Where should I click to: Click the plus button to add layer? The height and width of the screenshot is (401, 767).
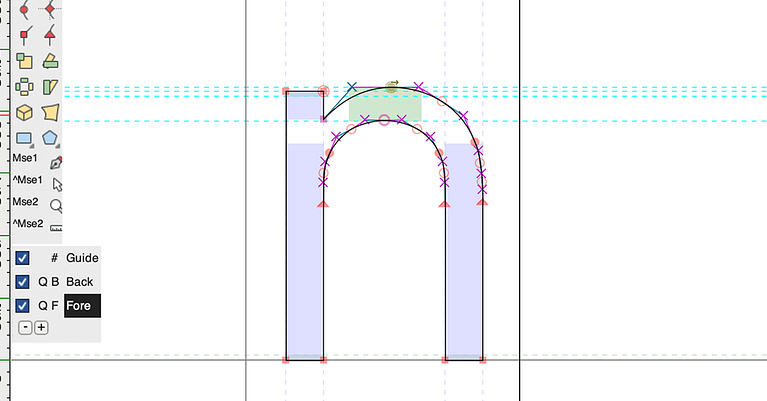(x=42, y=328)
